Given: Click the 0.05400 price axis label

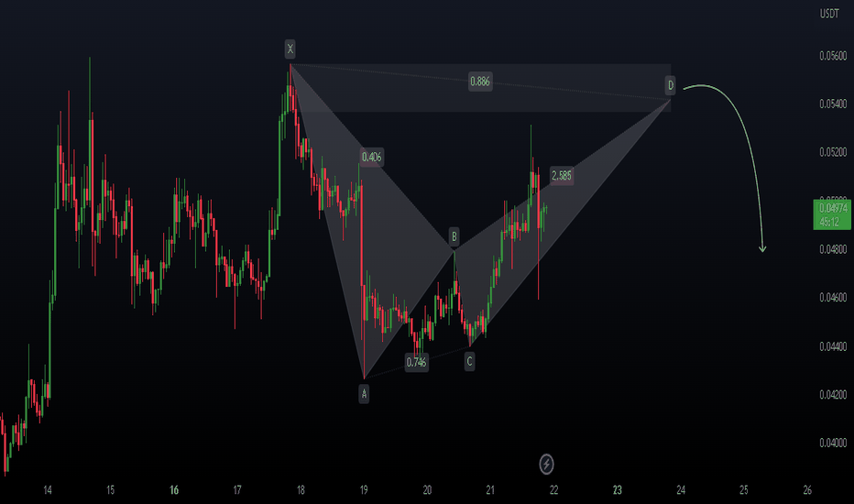Looking at the screenshot, I should click(833, 104).
